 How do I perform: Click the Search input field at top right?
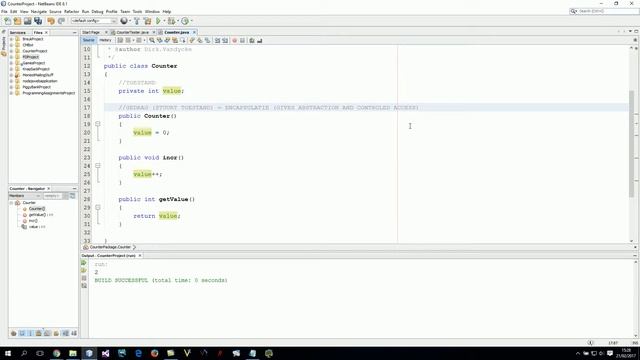pos(604,11)
